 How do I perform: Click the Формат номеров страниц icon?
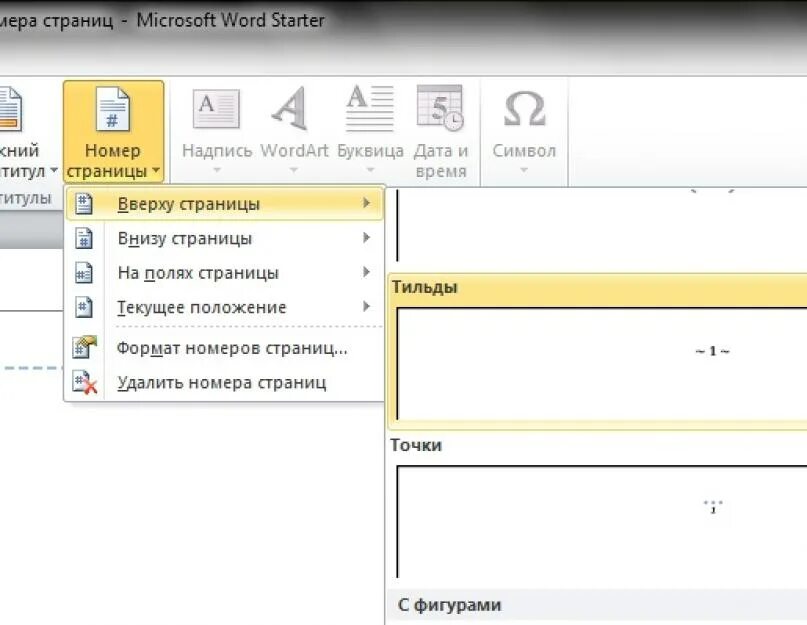click(x=84, y=347)
